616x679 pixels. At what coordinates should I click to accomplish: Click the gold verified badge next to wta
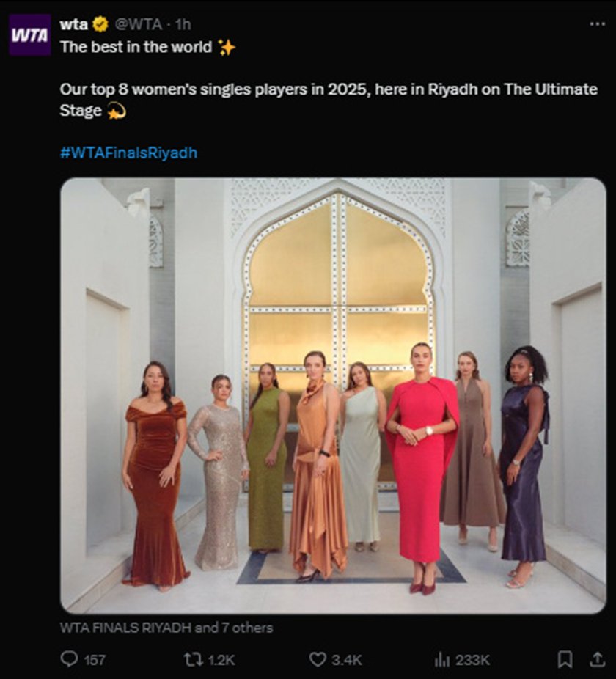[x=100, y=24]
